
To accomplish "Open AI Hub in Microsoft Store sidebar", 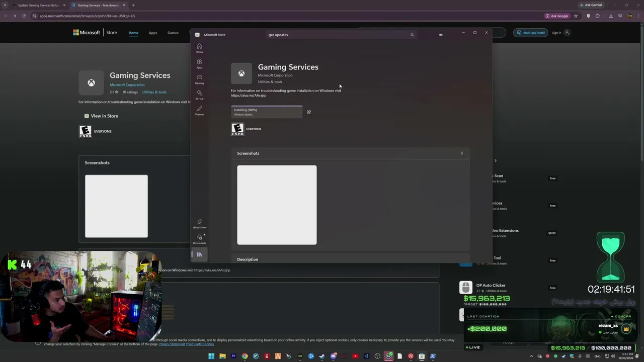I will coord(199,95).
